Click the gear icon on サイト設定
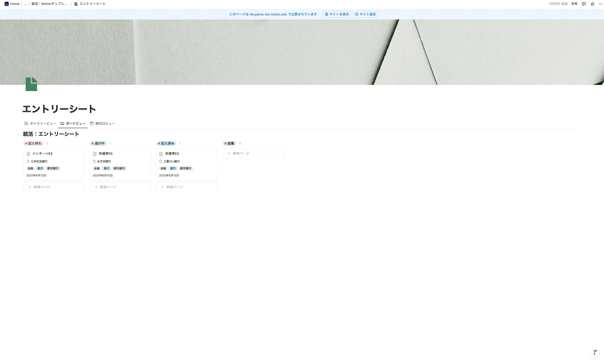This screenshot has width=604, height=364. [x=357, y=14]
